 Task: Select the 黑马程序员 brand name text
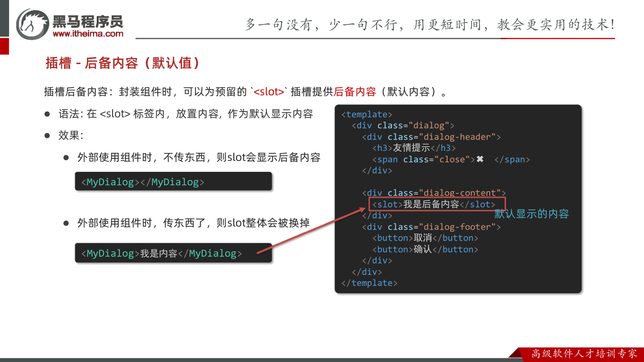88,21
